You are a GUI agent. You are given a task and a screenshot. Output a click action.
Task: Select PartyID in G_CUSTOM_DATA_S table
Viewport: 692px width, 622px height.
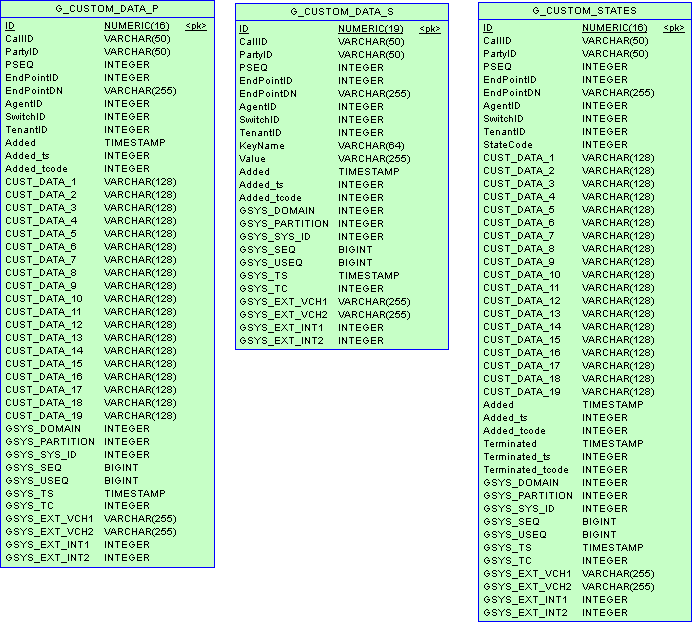(256, 55)
